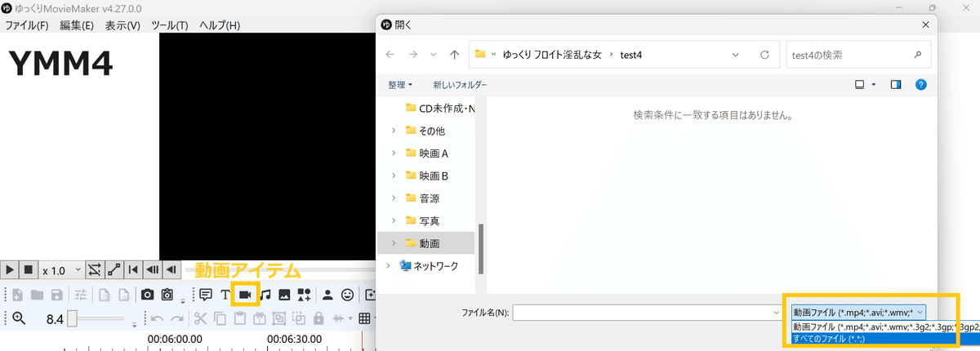
Task: Add a text item with T icon
Action: point(225,295)
